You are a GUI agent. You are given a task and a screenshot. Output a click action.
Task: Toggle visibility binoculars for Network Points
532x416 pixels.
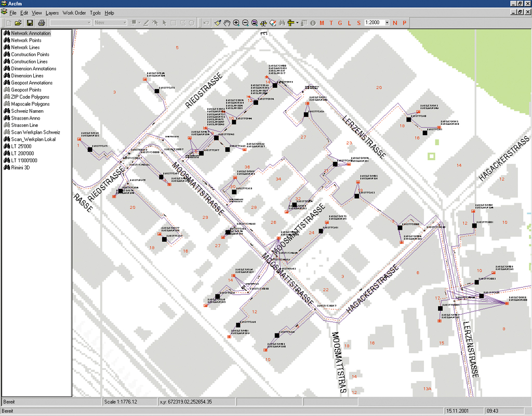click(7, 41)
